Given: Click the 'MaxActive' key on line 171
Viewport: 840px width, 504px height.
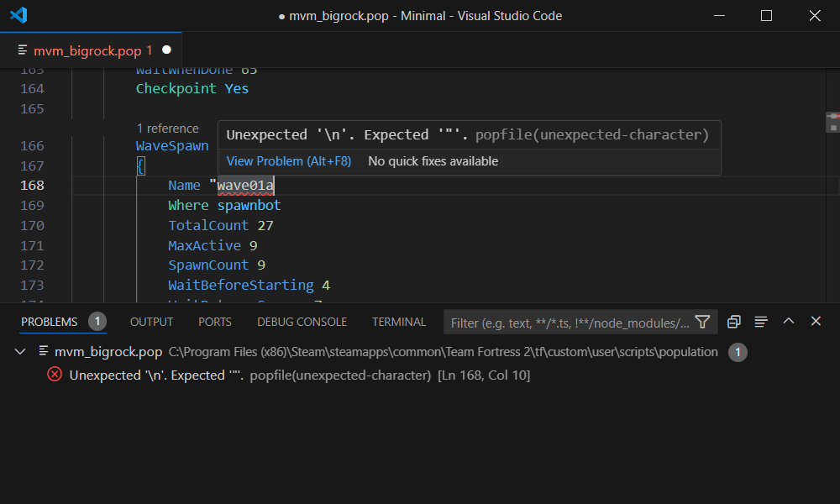Looking at the screenshot, I should [205, 245].
